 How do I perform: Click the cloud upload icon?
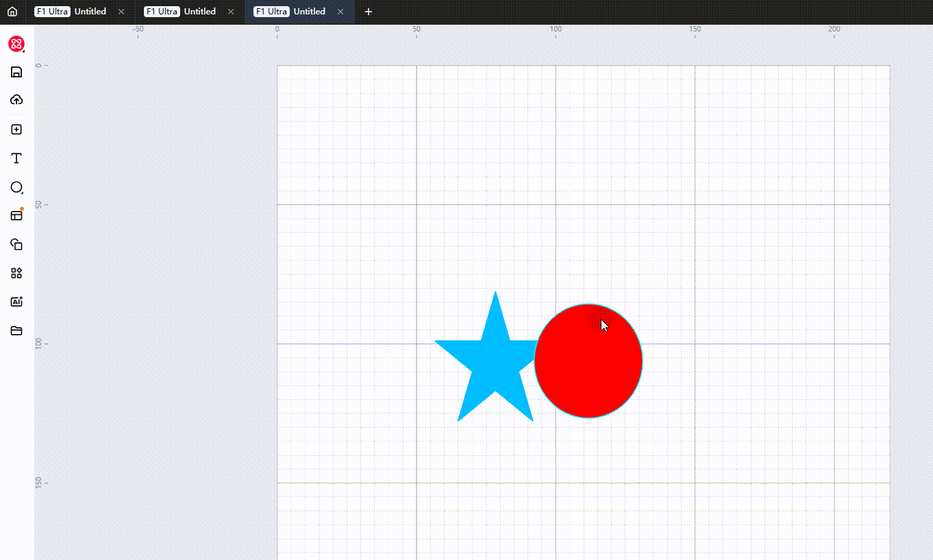(16, 100)
